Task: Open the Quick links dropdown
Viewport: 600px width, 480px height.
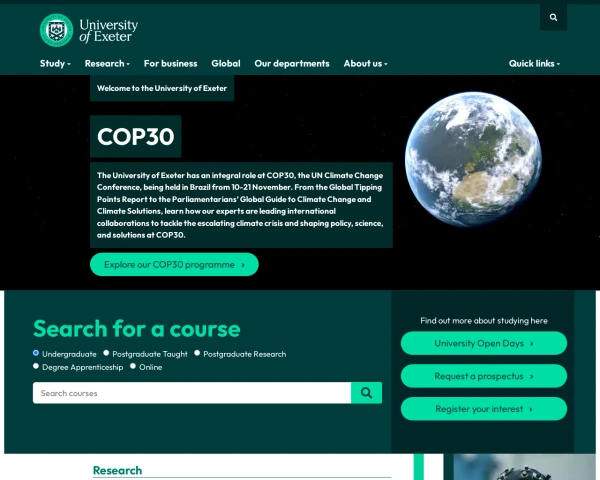Action: (534, 64)
